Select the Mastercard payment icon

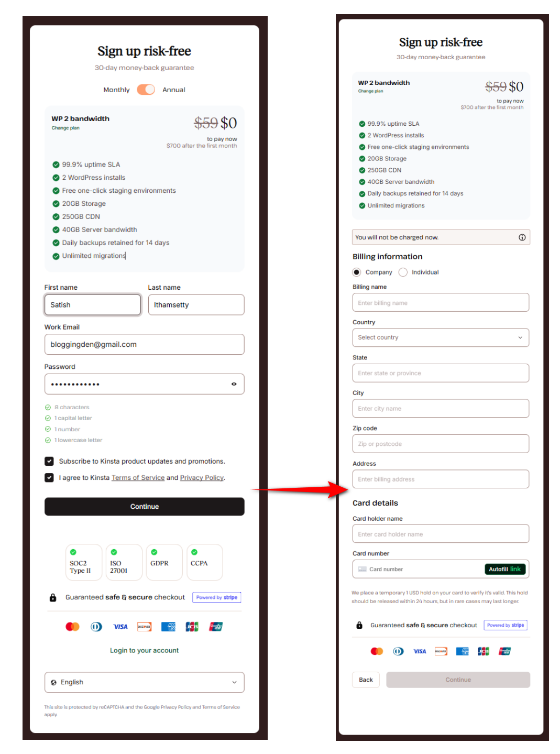[72, 627]
